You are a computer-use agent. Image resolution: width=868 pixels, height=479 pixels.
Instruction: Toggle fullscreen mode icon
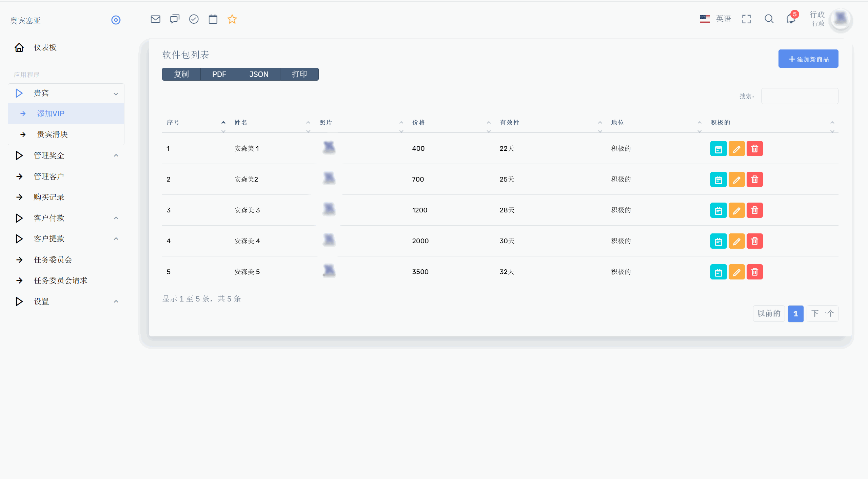[746, 19]
